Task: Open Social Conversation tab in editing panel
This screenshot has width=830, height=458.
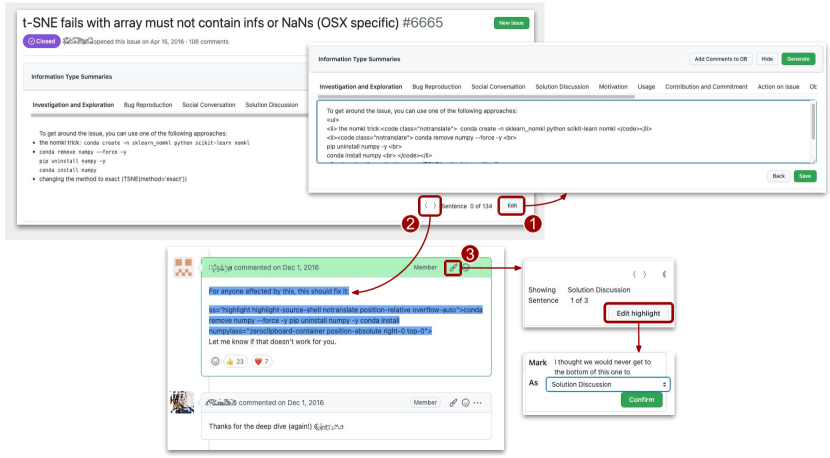Action: 498,86
